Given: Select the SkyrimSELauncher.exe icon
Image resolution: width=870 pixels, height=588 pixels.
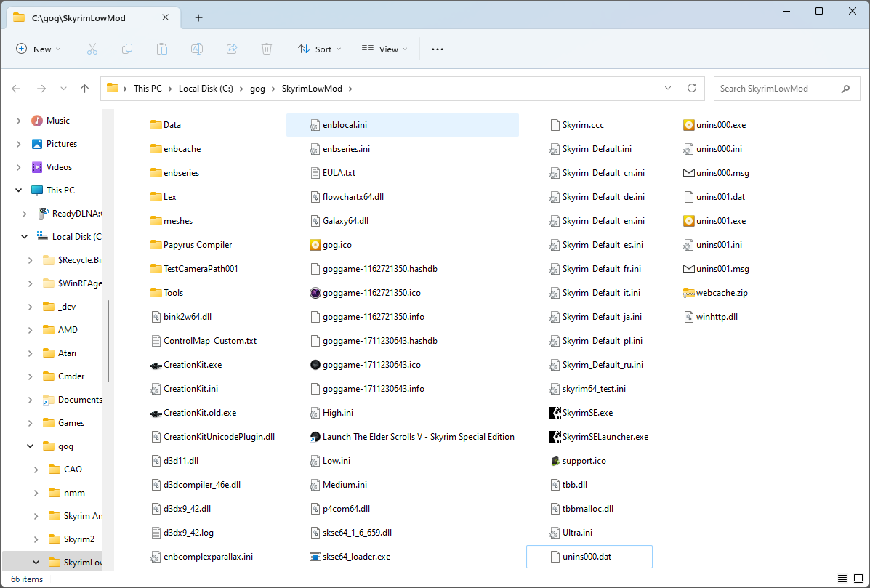Looking at the screenshot, I should point(555,437).
